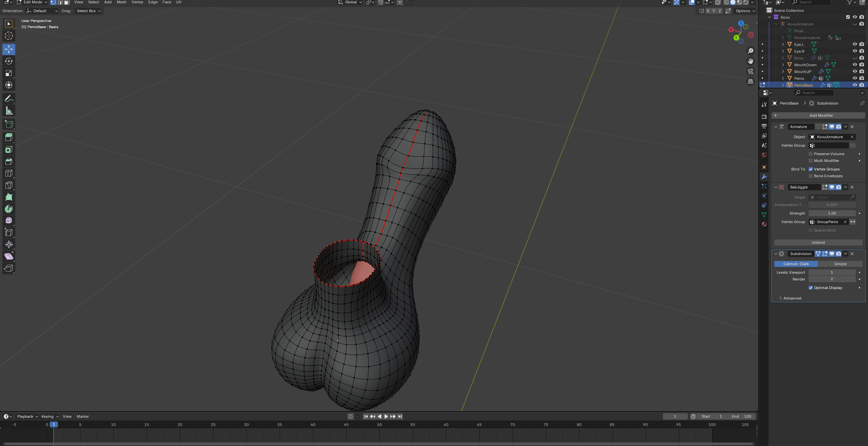Open the Vertex menu
This screenshot has height=446, width=868.
click(137, 2)
